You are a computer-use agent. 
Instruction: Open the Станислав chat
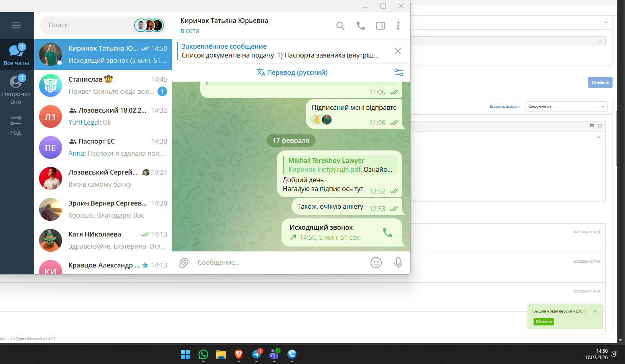103,85
